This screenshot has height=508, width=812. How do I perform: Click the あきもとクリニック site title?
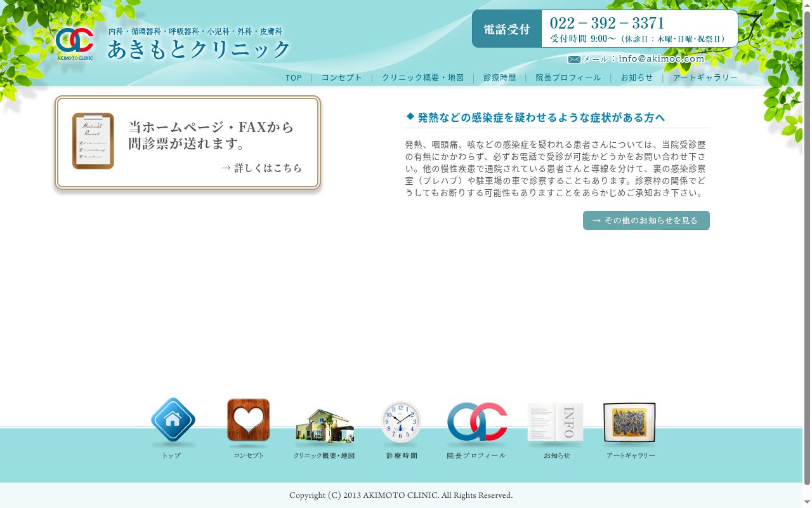coord(199,50)
